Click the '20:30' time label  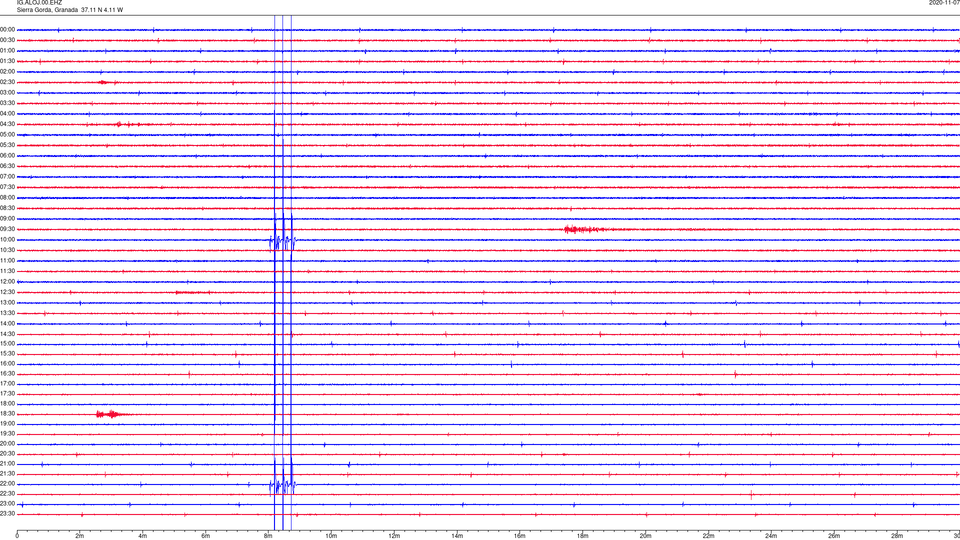[x=7, y=454]
